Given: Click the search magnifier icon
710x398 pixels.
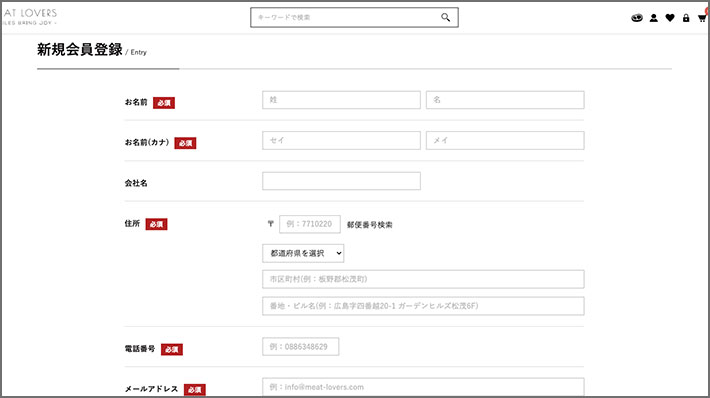Looking at the screenshot, I should (446, 17).
